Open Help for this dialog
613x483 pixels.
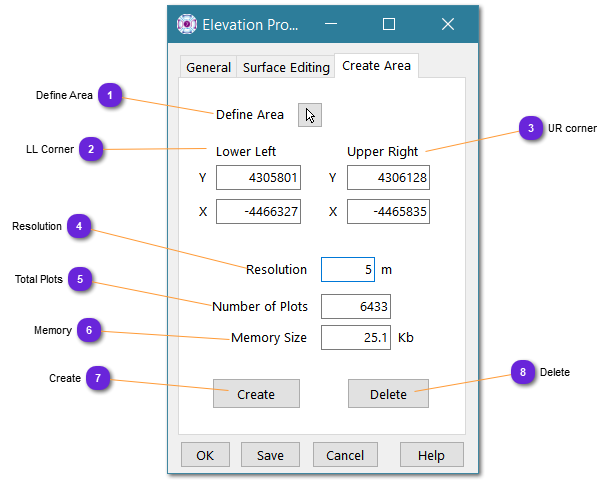tap(431, 455)
